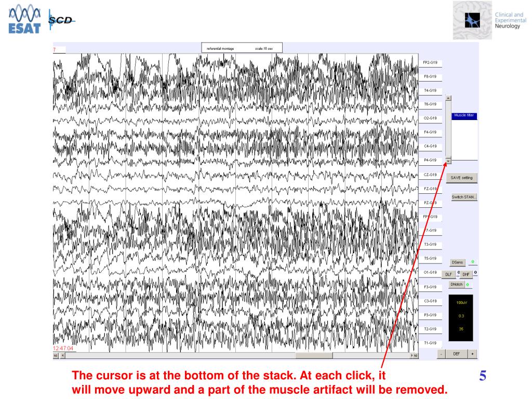Click the 100uV sensitivity readout
The width and height of the screenshot is (532, 399).
(461, 303)
